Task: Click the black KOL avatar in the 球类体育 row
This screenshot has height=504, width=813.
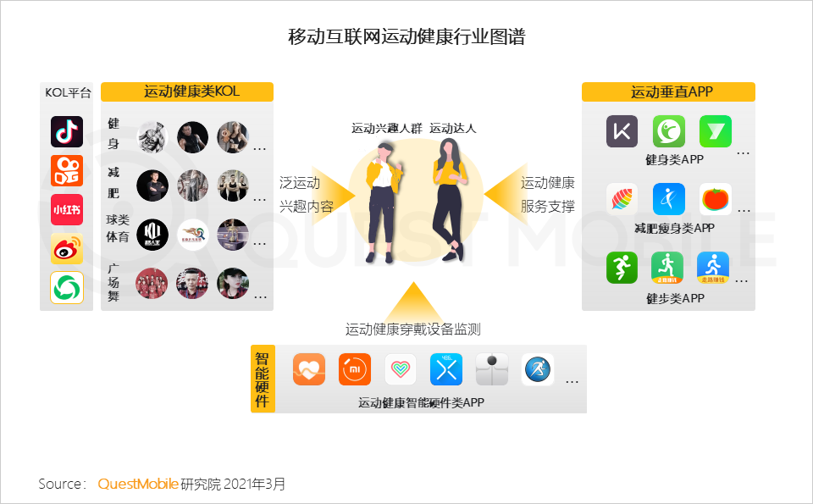Action: click(152, 235)
